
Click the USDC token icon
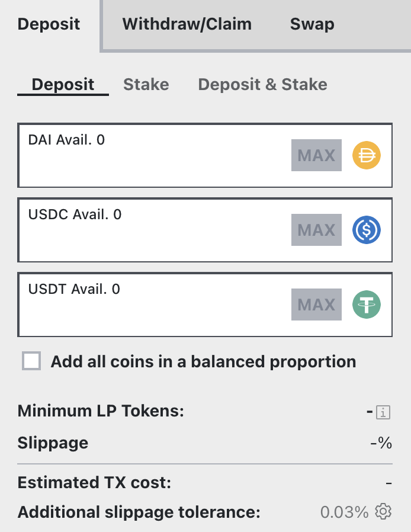367,230
